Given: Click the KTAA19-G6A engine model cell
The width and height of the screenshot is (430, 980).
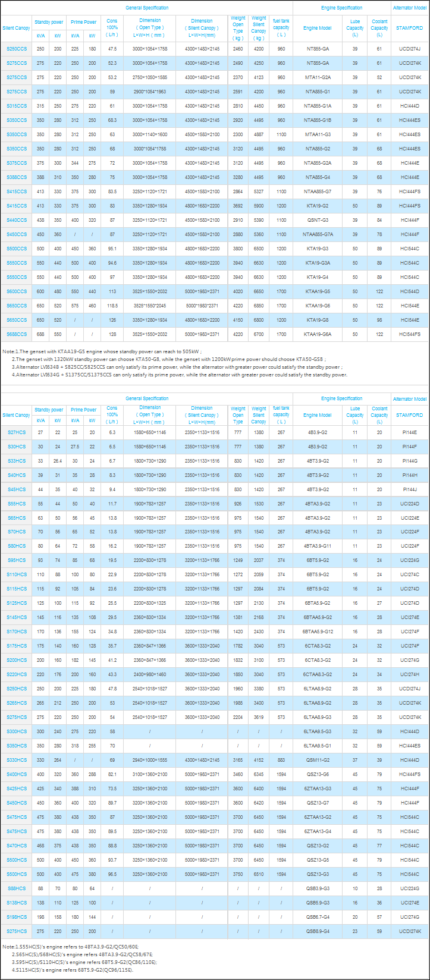Looking at the screenshot, I should pos(318,334).
